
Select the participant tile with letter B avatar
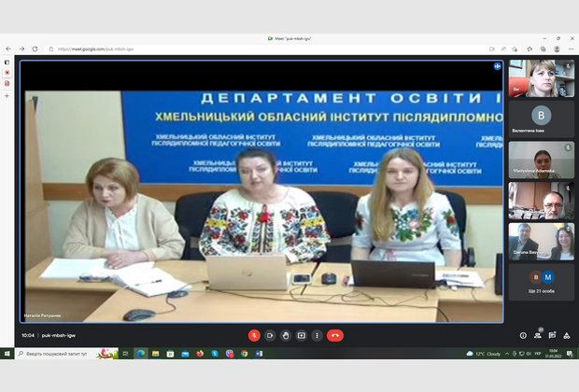point(542,119)
